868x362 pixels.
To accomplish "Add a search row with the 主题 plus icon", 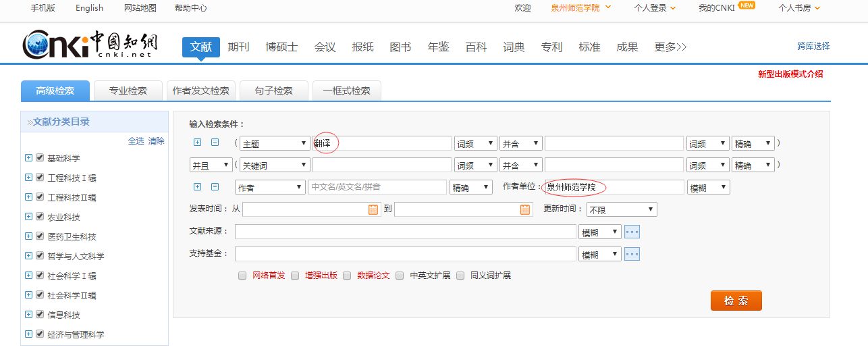I will 198,143.
